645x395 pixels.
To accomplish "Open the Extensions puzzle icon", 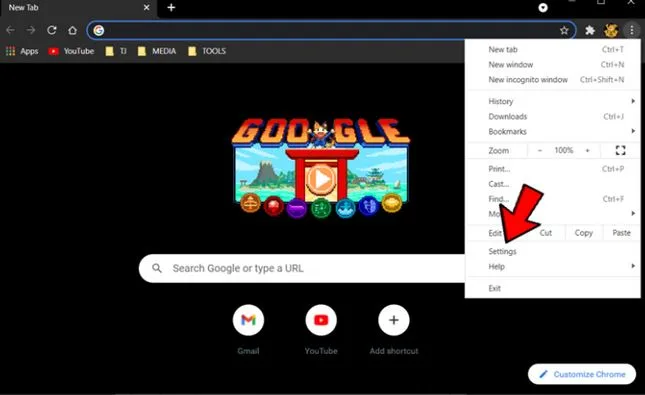I will click(x=590, y=30).
